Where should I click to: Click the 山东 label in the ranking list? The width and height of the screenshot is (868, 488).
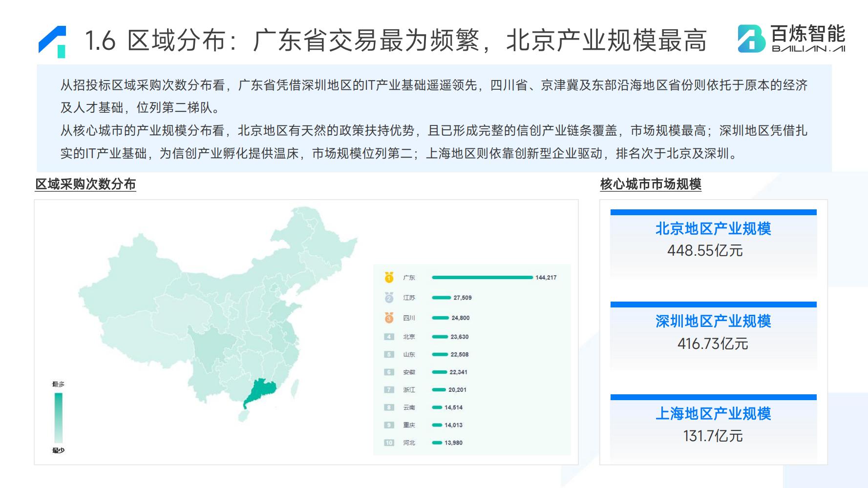point(409,354)
